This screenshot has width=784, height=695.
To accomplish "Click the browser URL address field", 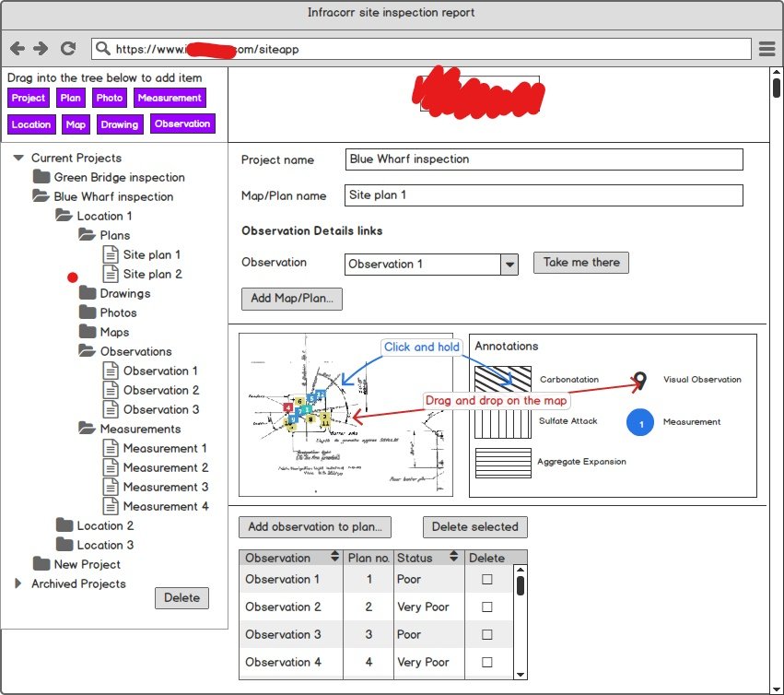I will [422, 49].
